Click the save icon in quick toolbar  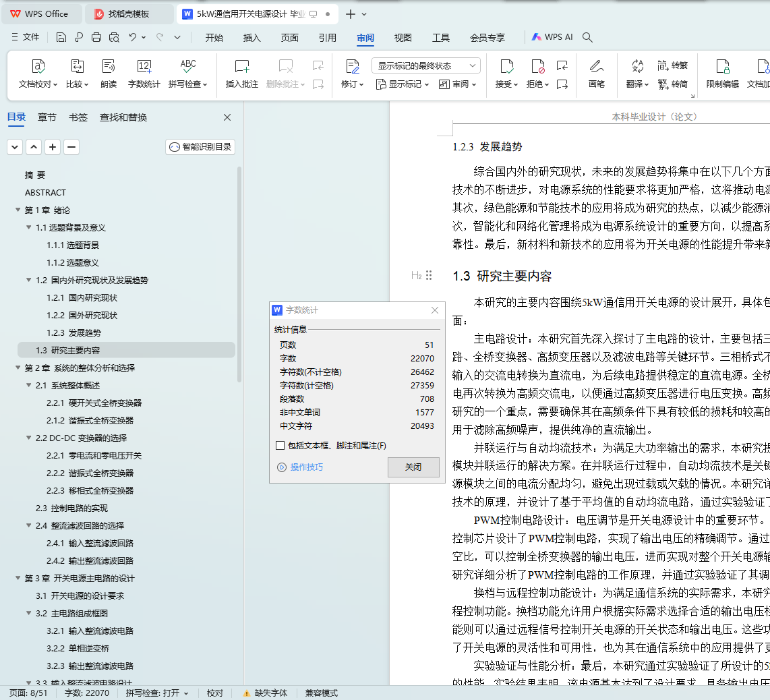click(61, 37)
